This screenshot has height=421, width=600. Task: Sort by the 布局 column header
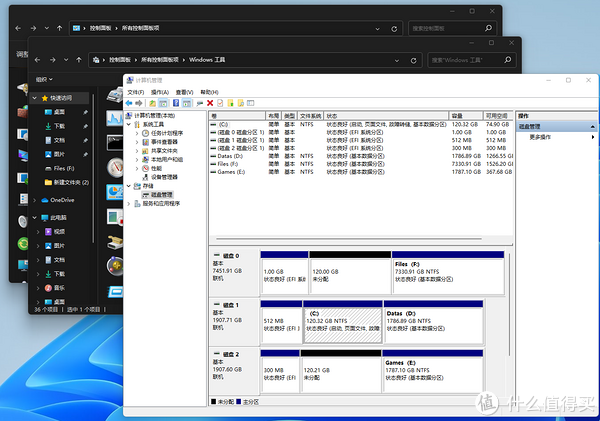pos(274,116)
